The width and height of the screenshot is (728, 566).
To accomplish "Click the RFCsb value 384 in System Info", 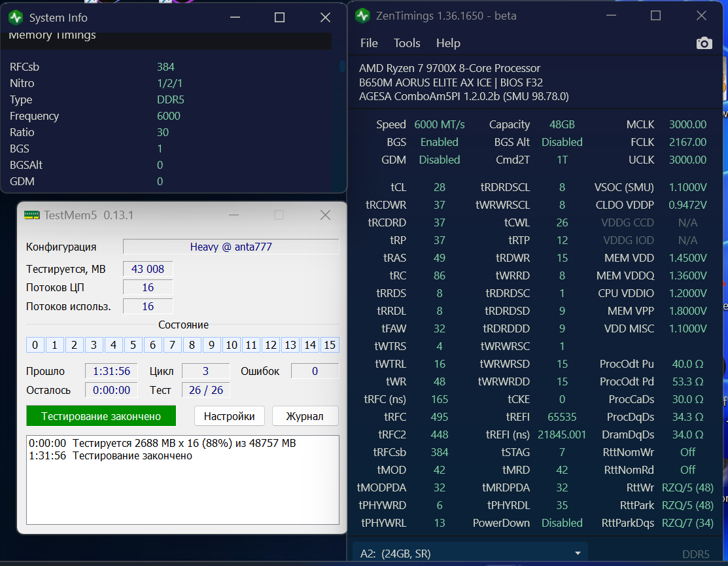I will point(165,67).
